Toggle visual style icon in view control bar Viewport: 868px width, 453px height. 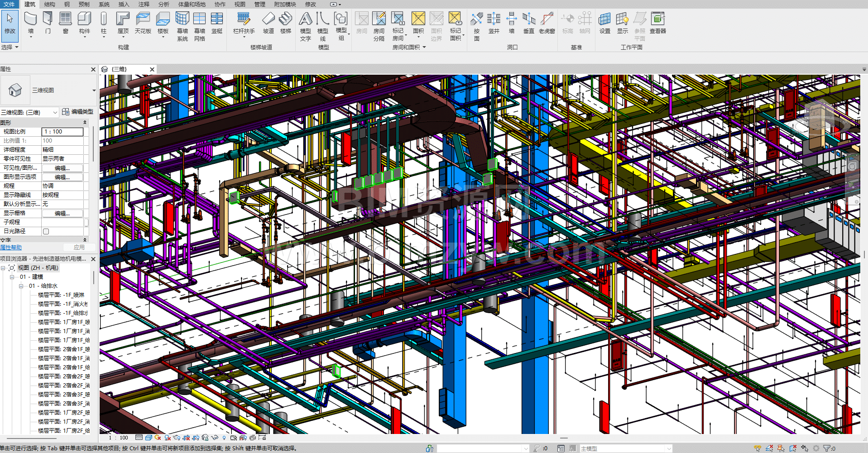tap(149, 438)
